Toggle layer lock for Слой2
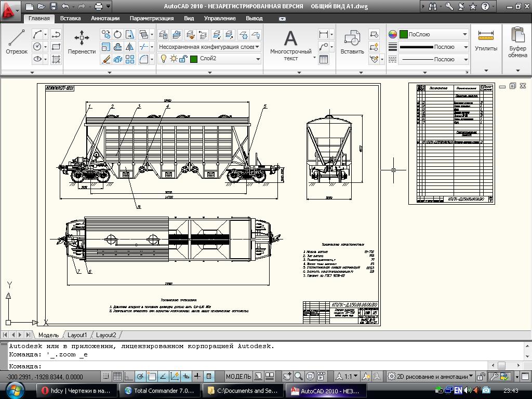This screenshot has height=399, width=532. click(183, 59)
